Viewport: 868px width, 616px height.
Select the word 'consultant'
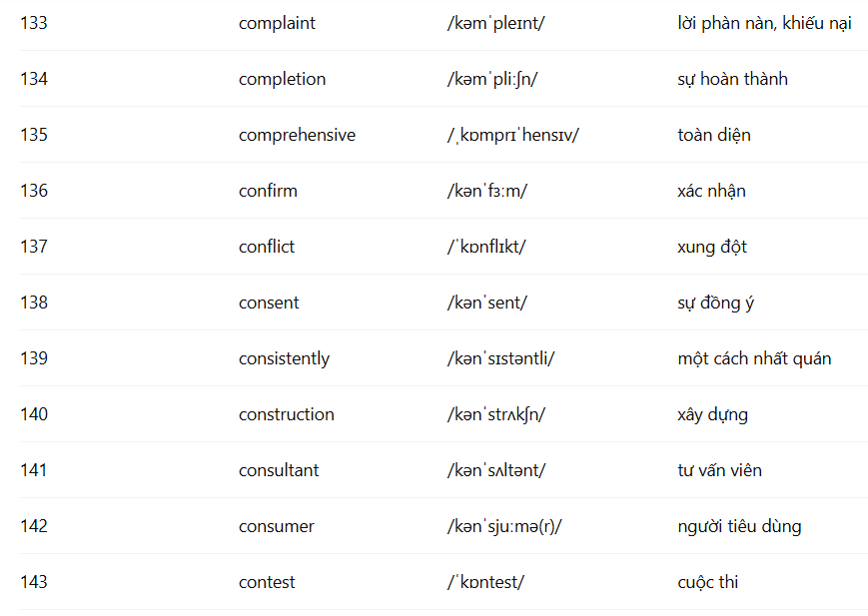[279, 470]
